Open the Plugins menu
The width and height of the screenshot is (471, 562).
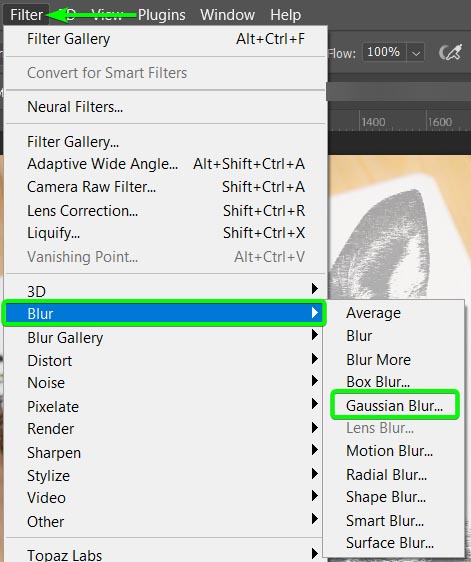(162, 15)
